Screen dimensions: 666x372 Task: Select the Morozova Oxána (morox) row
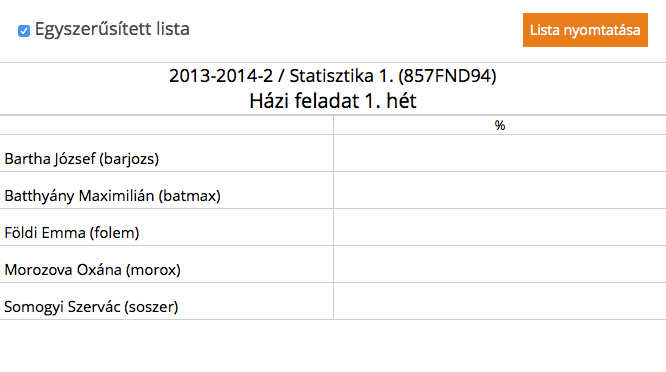(333, 264)
